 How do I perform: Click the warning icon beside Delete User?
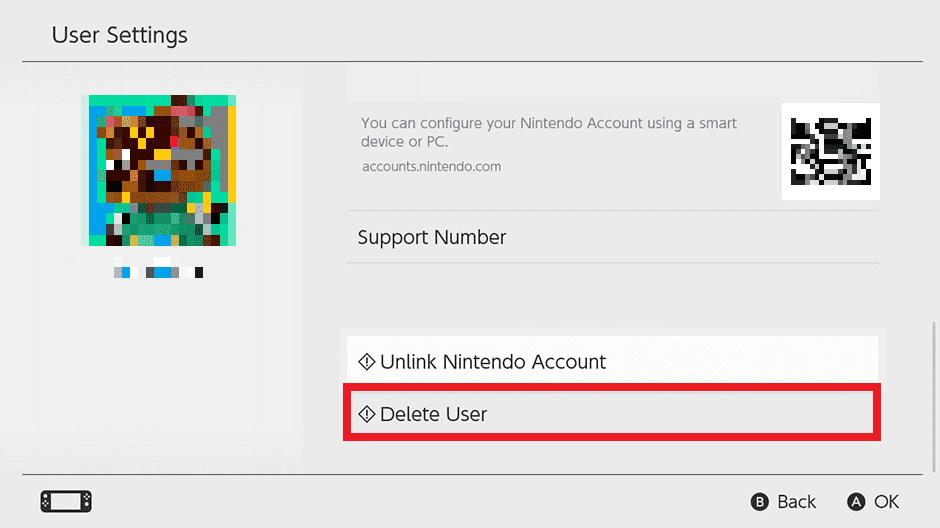[x=367, y=413]
